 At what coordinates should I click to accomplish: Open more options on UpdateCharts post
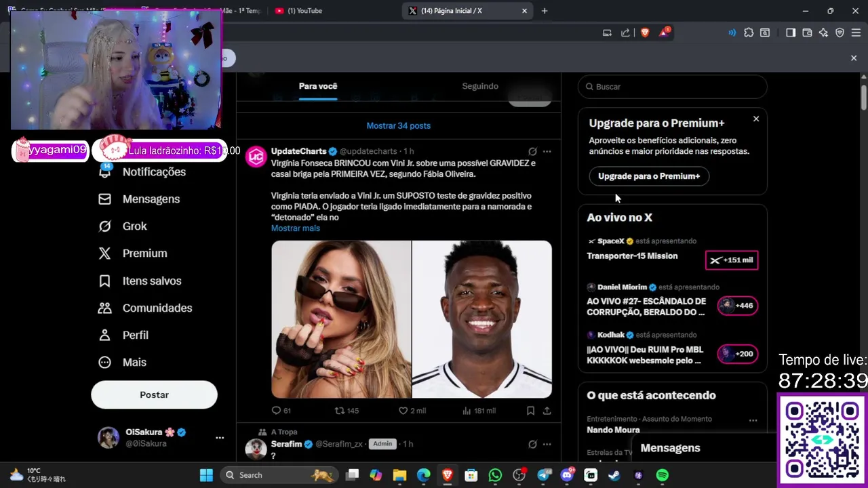click(x=547, y=151)
